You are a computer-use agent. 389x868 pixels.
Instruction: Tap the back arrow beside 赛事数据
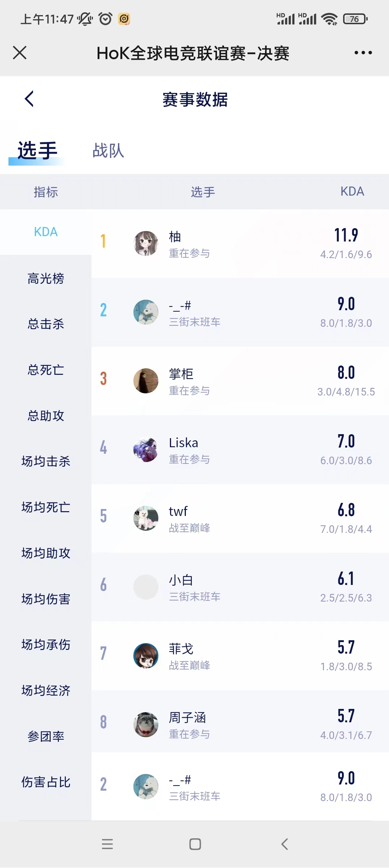(29, 99)
